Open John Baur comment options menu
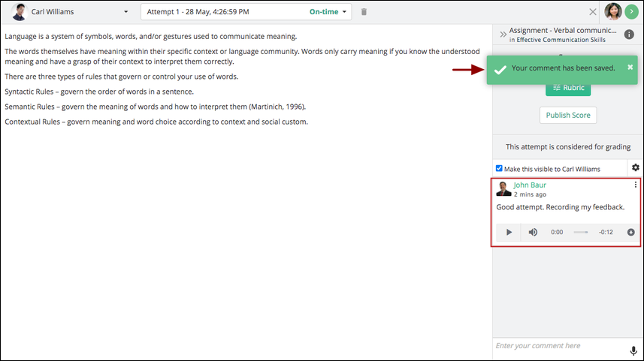The image size is (644, 361). coord(636,185)
